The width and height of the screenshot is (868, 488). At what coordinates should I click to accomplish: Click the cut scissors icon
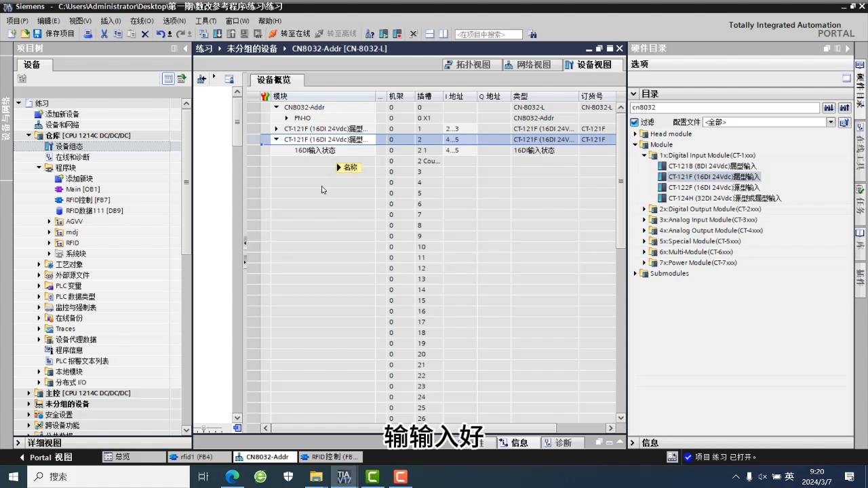tap(104, 34)
